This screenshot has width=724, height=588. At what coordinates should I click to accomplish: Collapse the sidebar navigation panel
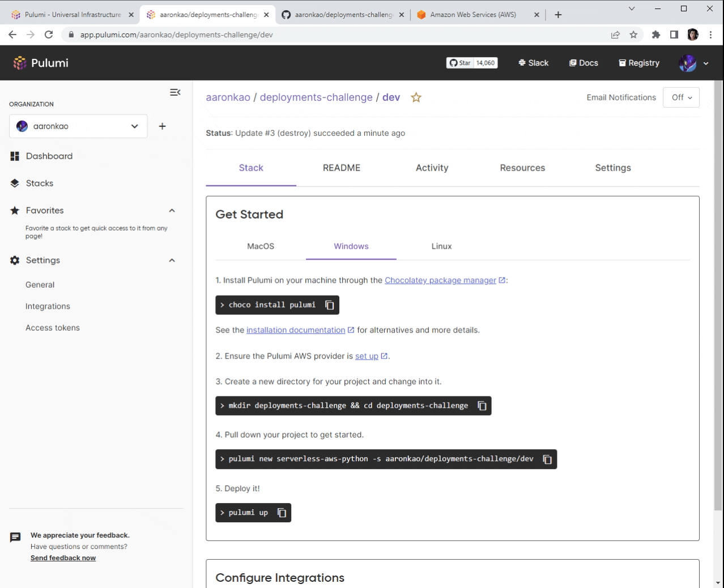(x=175, y=92)
